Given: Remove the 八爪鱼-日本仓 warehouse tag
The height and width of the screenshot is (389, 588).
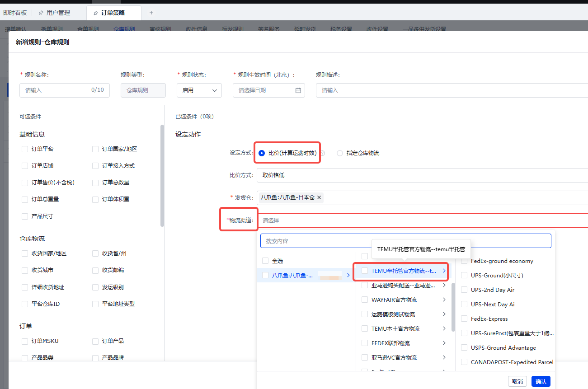Looking at the screenshot, I should click(x=319, y=197).
